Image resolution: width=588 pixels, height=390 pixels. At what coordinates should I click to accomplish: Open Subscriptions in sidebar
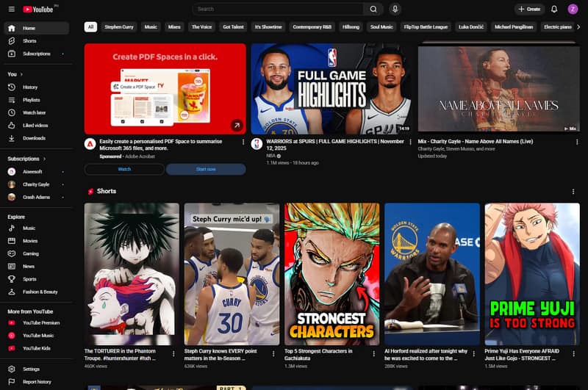coord(37,54)
